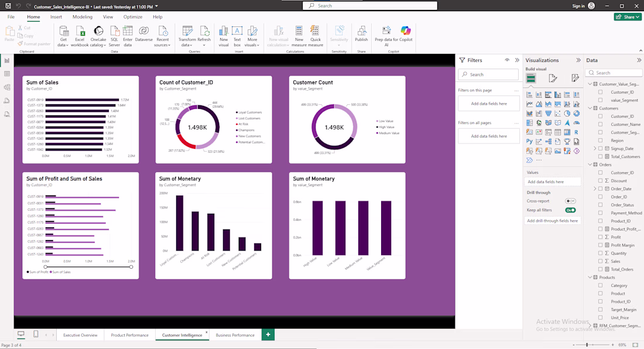
Task: Add a new report page
Action: [x=268, y=334]
